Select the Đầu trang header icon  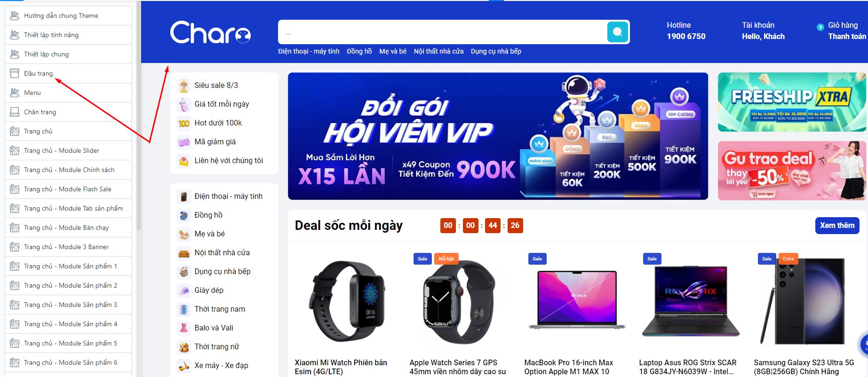pos(15,73)
